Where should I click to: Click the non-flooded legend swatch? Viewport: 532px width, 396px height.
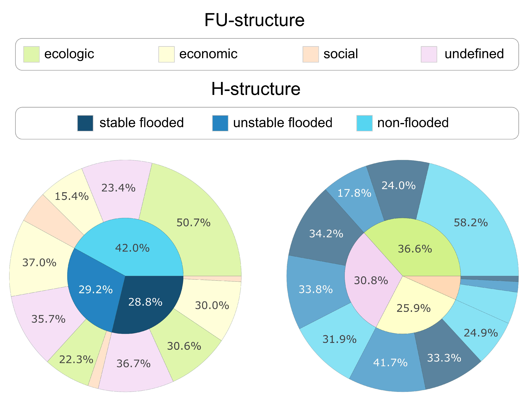click(364, 123)
